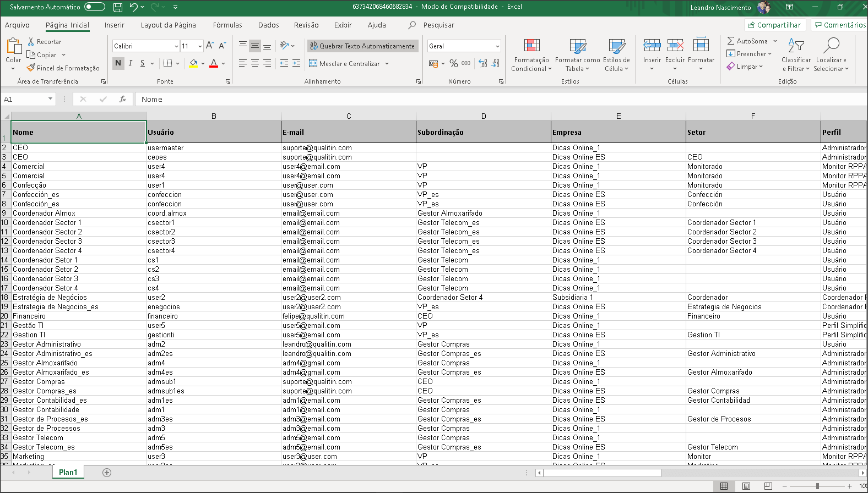The width and height of the screenshot is (868, 493).
Task: Open the Preencher dropdown
Action: pyautogui.click(x=749, y=54)
